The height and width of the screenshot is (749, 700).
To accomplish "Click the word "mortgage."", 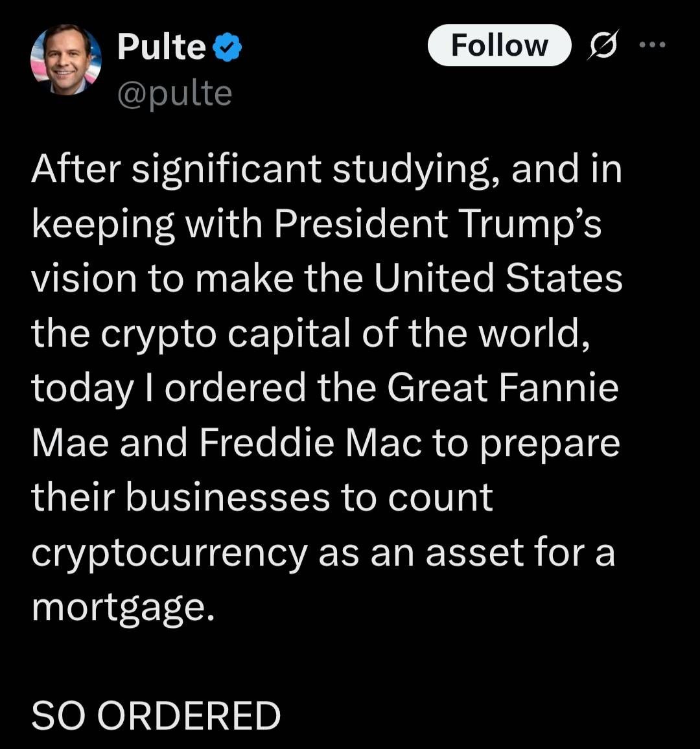I will pyautogui.click(x=122, y=608).
